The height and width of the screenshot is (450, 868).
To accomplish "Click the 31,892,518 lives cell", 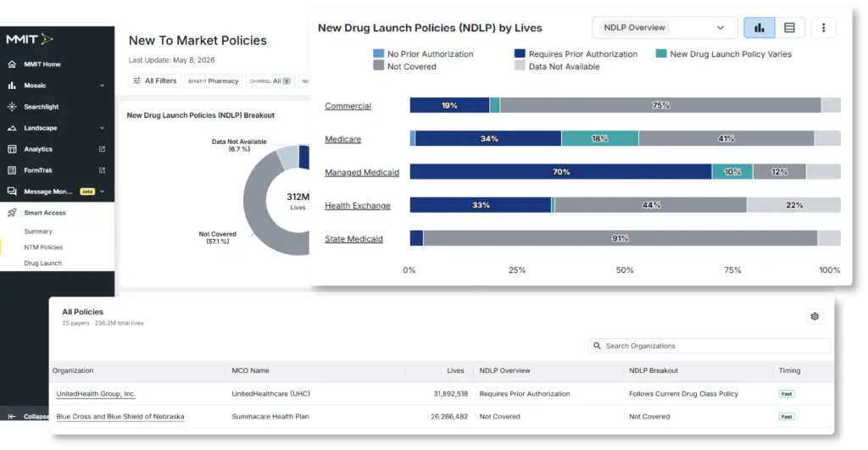I will (x=450, y=394).
